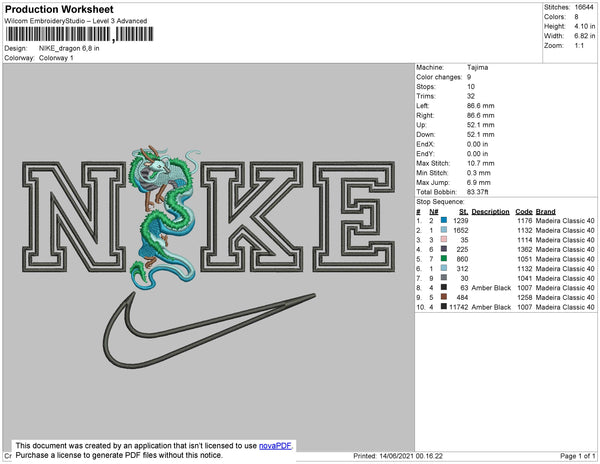This screenshot has width=600, height=464.
Task: Click the embroidered letter N in the preview
Action: tap(74, 217)
